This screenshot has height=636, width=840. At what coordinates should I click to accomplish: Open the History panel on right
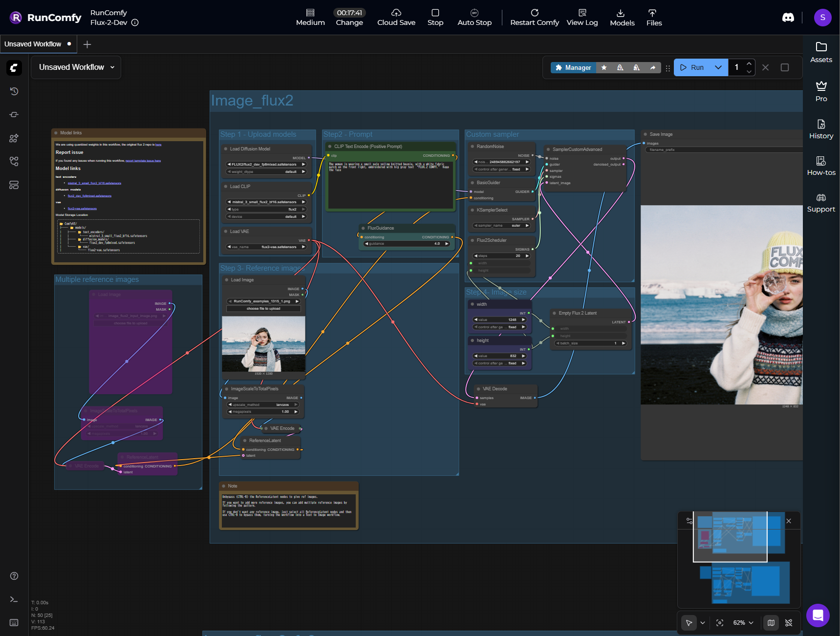pos(821,129)
